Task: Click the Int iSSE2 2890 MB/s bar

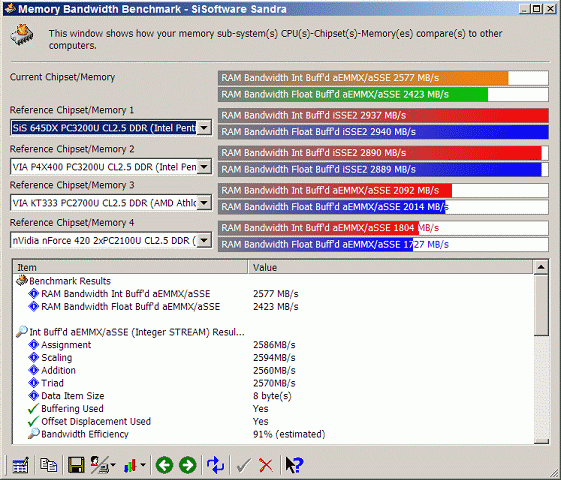Action: (x=383, y=153)
